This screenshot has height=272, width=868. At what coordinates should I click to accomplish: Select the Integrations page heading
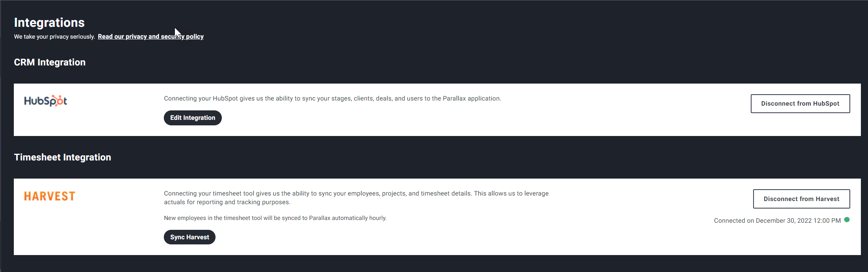point(49,22)
